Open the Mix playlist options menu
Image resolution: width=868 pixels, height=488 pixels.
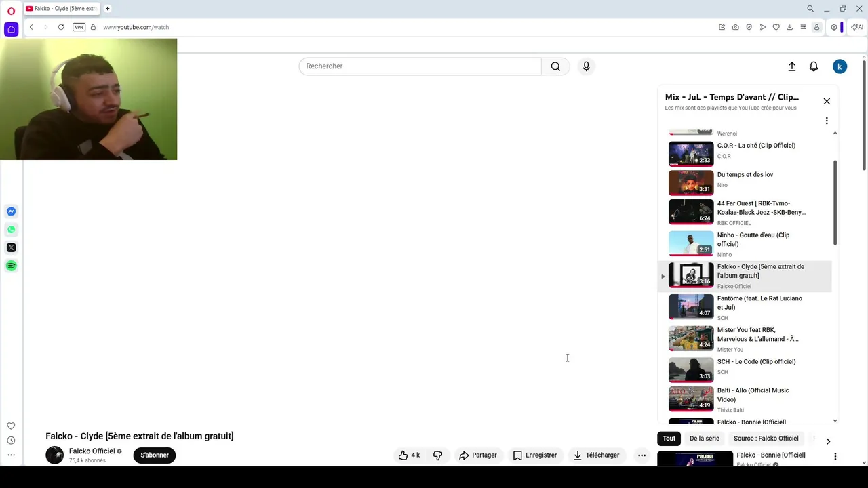pos(827,121)
